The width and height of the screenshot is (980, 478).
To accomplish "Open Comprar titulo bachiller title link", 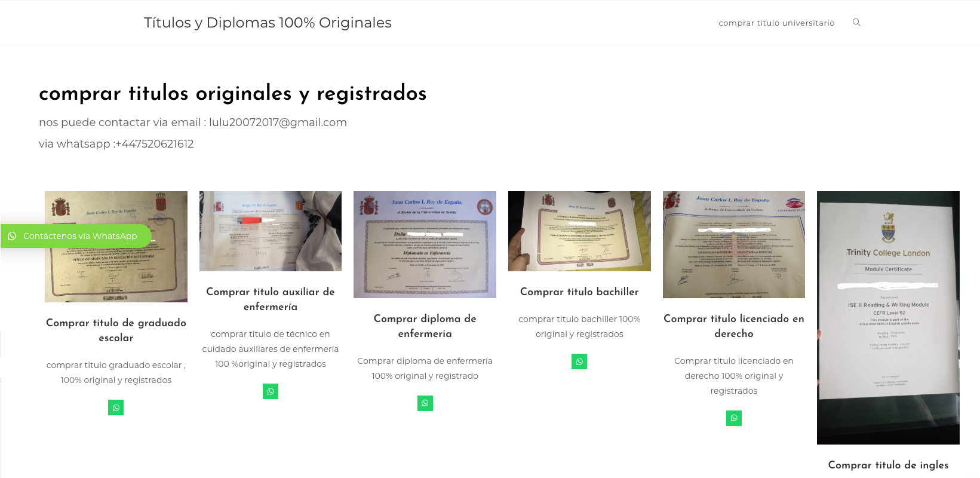I will click(x=579, y=292).
